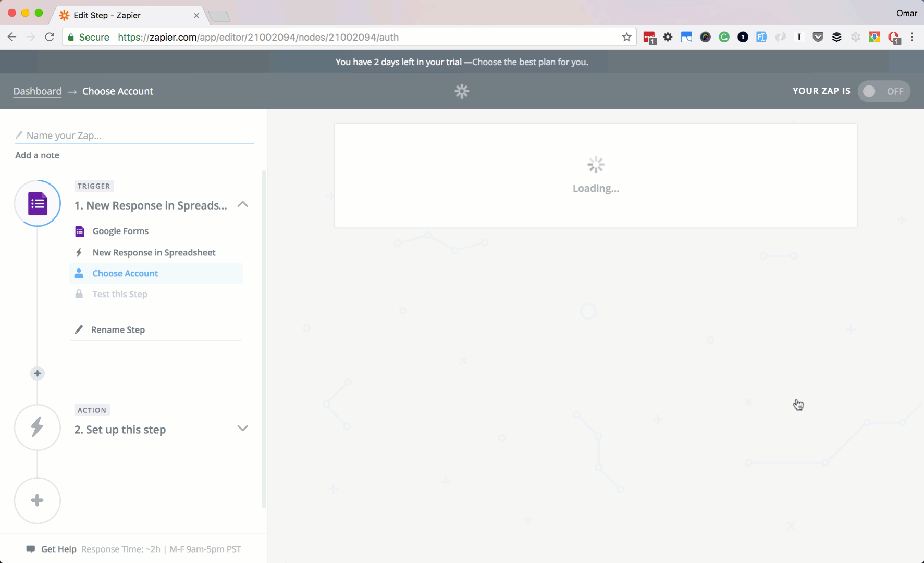Screen dimensions: 924x563
Task: Click the Grammarly extension icon
Action: tap(724, 37)
